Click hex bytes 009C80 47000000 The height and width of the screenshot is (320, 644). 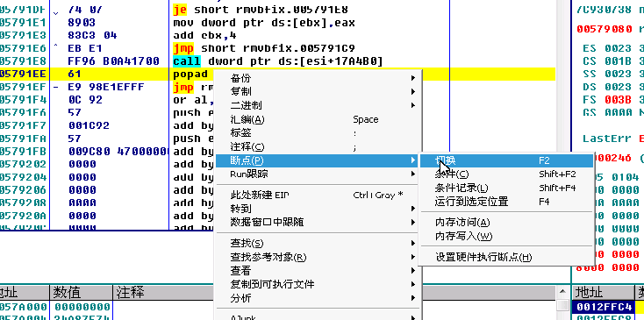(x=118, y=152)
